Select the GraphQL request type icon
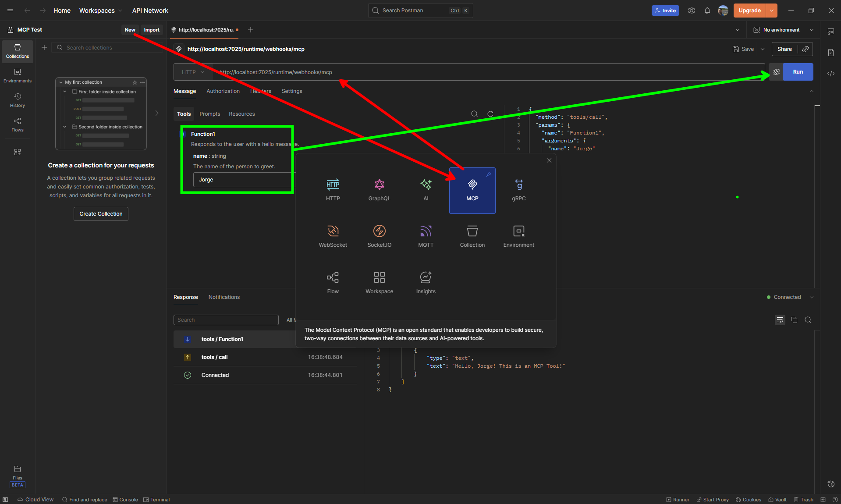The image size is (841, 504). click(379, 190)
